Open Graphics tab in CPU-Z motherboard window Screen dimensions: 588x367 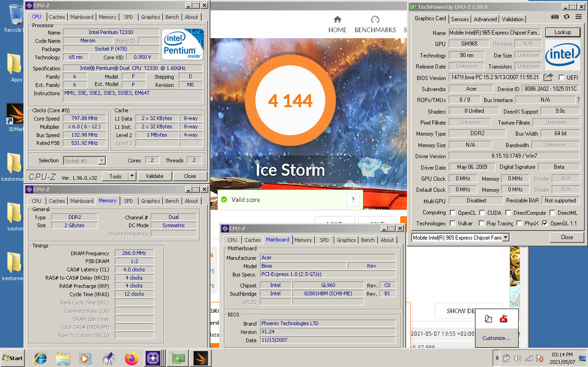click(x=346, y=240)
